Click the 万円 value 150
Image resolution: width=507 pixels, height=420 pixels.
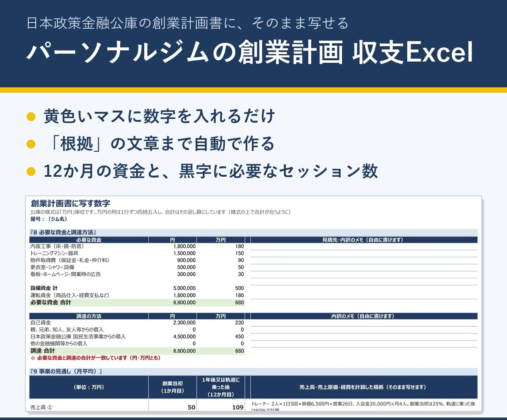[x=239, y=253]
